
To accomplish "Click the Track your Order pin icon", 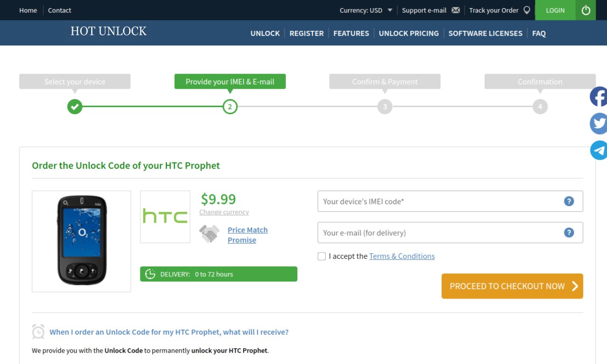I will point(526,10).
